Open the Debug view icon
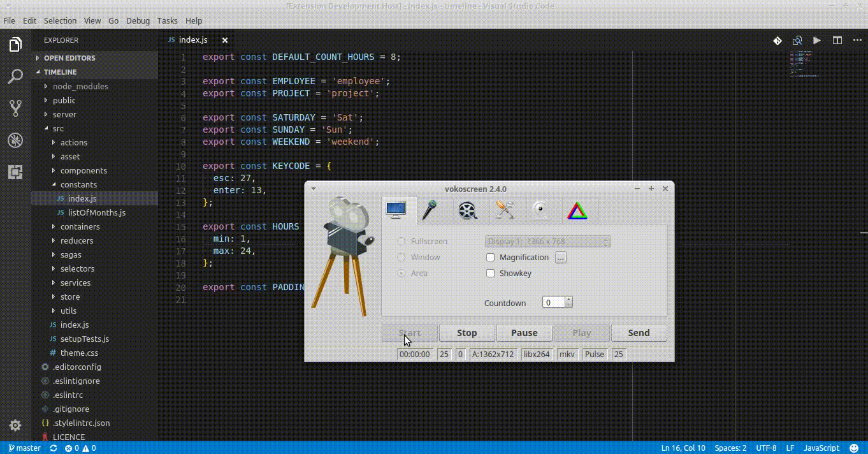Viewport: 868px width, 454px height. pos(15,140)
